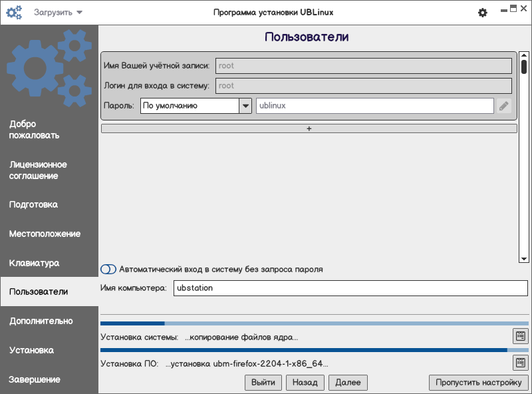The height and width of the screenshot is (394, 532).
Task: Add a new user with plus button
Action: tap(309, 128)
